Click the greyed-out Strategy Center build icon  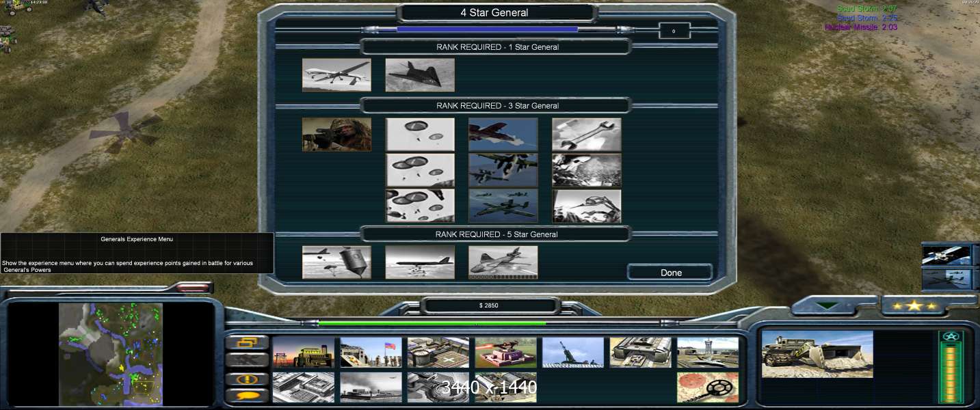[304, 387]
